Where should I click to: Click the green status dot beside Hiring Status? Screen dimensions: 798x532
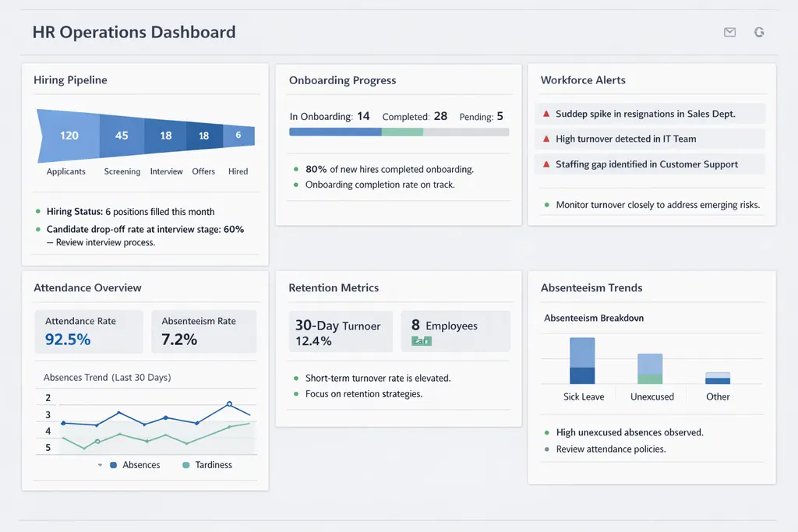(x=36, y=211)
